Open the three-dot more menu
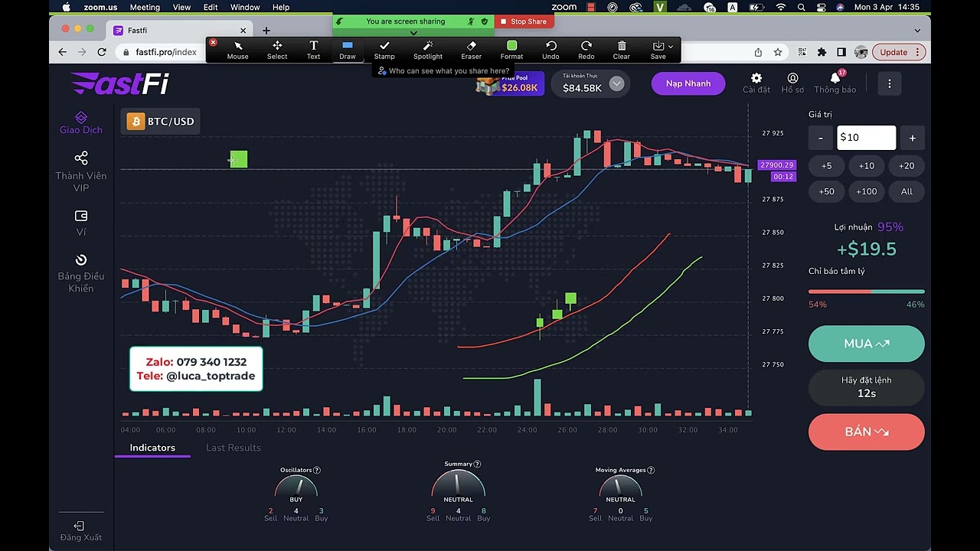Viewport: 980px width, 551px height. pos(890,83)
